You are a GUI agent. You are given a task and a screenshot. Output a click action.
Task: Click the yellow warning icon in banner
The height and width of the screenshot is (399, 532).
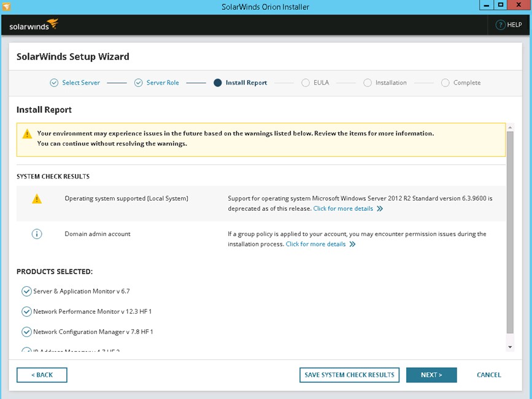pos(27,134)
